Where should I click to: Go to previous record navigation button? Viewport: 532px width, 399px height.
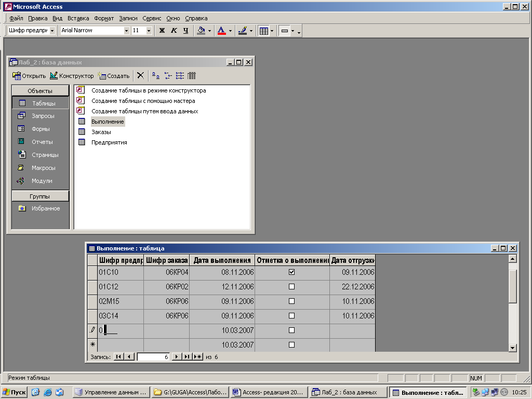pos(129,356)
